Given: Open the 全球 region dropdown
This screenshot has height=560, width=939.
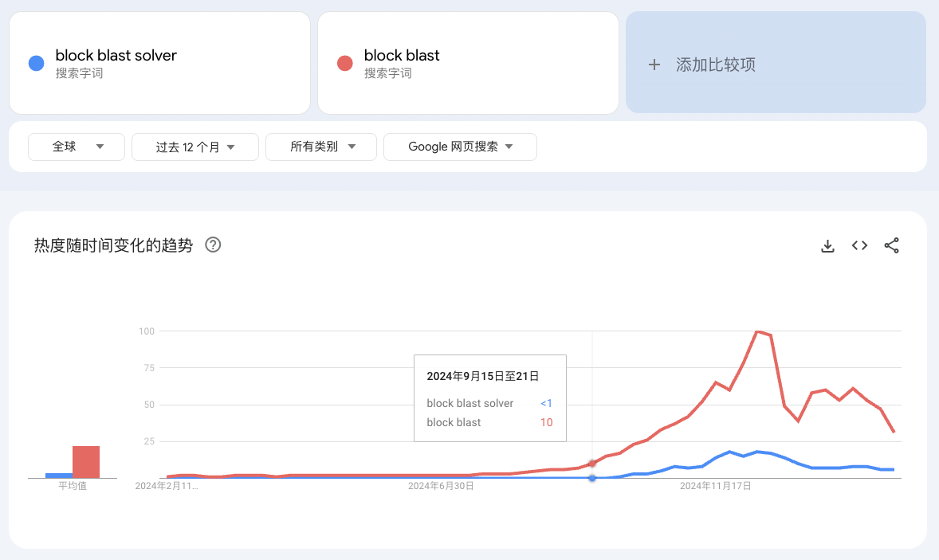Looking at the screenshot, I should pos(77,147).
